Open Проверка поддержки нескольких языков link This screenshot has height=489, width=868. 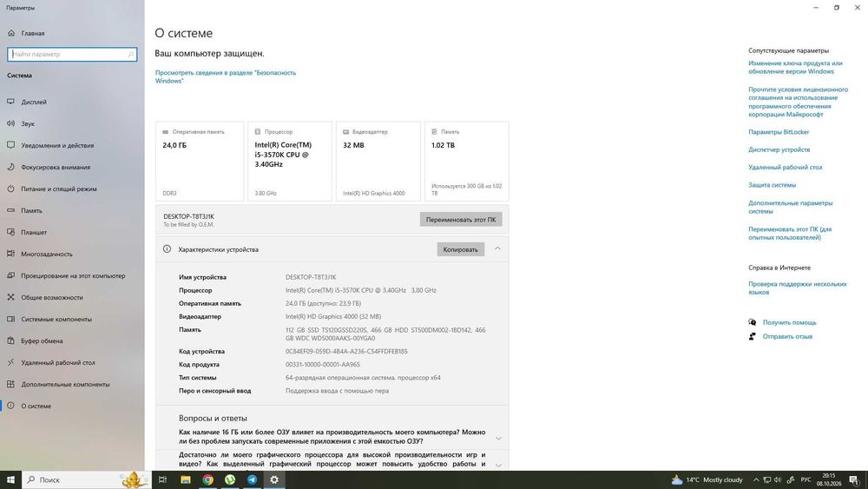pyautogui.click(x=797, y=287)
